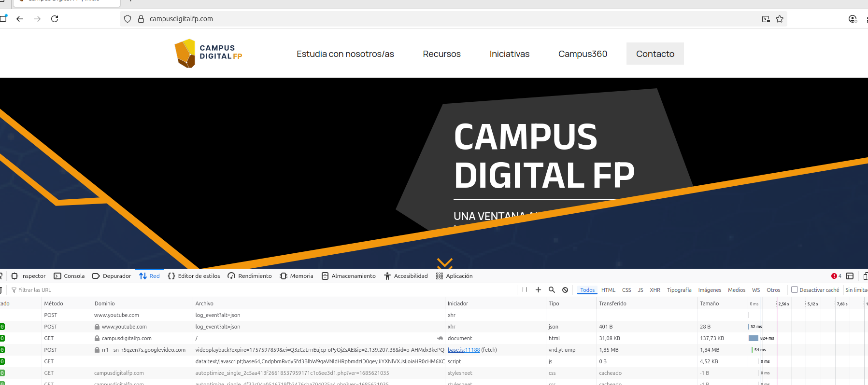Reload the page with the refresh icon
Image resolution: width=868 pixels, height=385 pixels.
[55, 19]
